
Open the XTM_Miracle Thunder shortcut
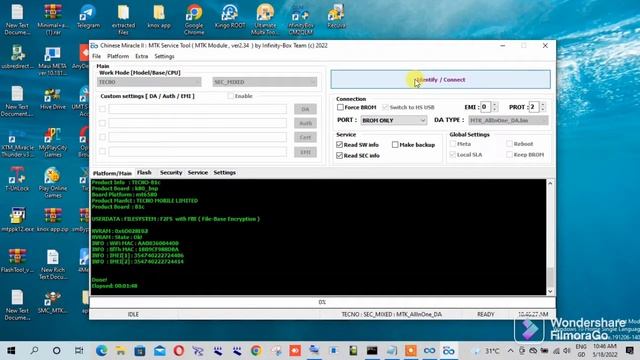[x=17, y=142]
